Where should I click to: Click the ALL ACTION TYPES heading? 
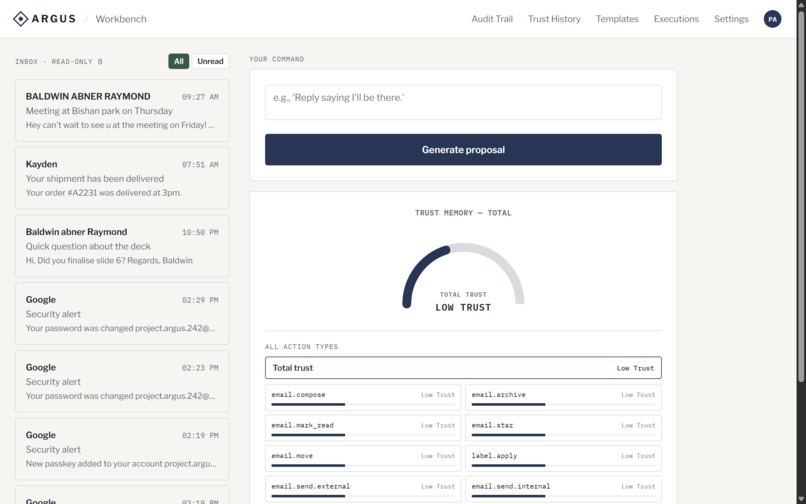click(301, 347)
